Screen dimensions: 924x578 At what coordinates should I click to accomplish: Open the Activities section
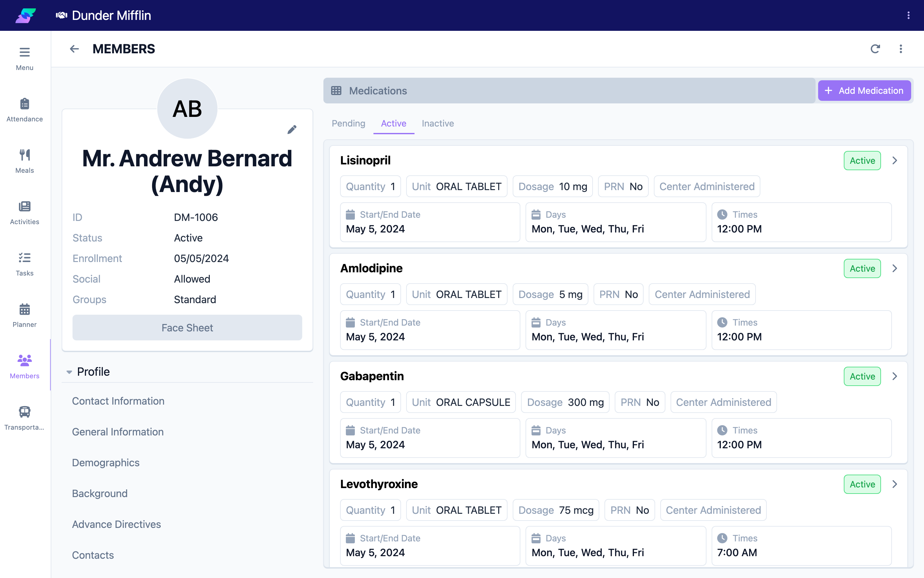(x=24, y=213)
